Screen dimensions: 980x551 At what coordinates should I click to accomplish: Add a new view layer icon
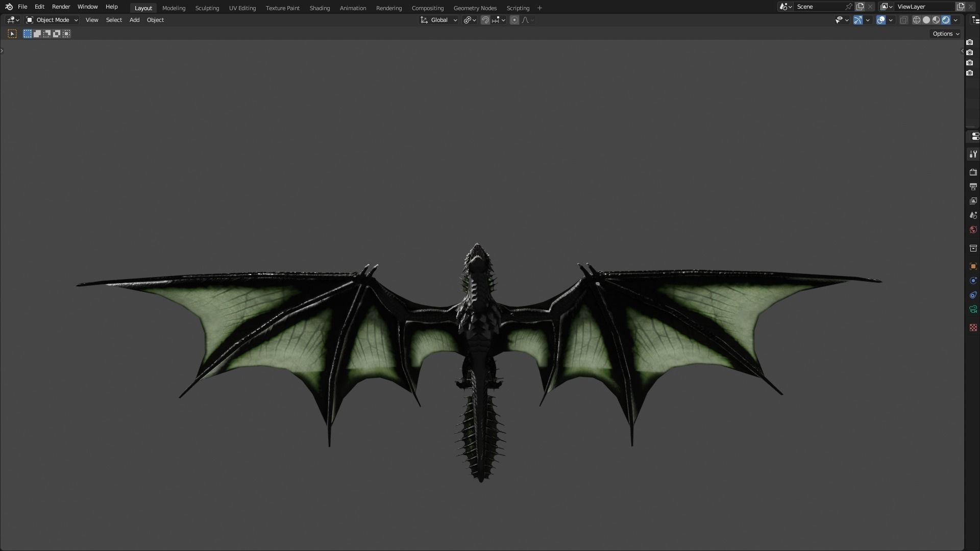click(961, 7)
